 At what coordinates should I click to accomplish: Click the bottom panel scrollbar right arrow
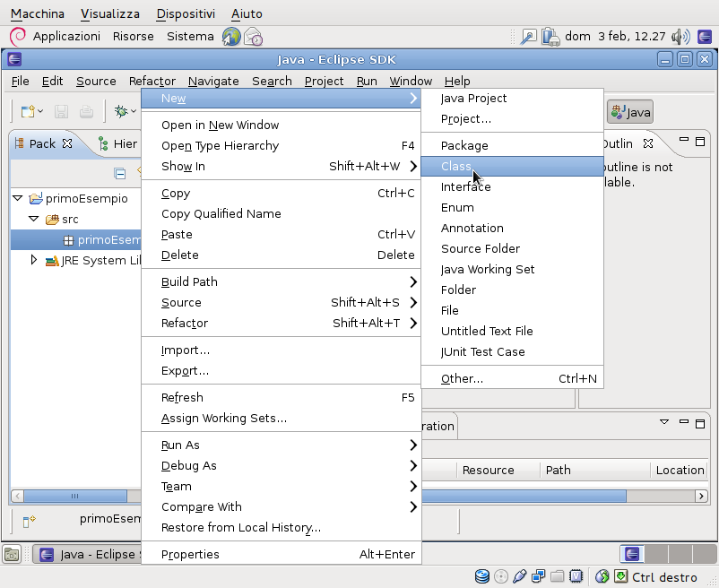pos(701,496)
